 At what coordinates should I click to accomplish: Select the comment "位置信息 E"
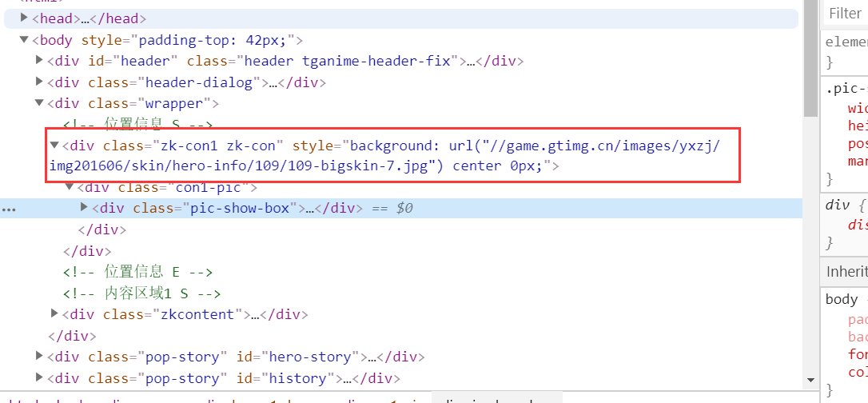tap(137, 272)
